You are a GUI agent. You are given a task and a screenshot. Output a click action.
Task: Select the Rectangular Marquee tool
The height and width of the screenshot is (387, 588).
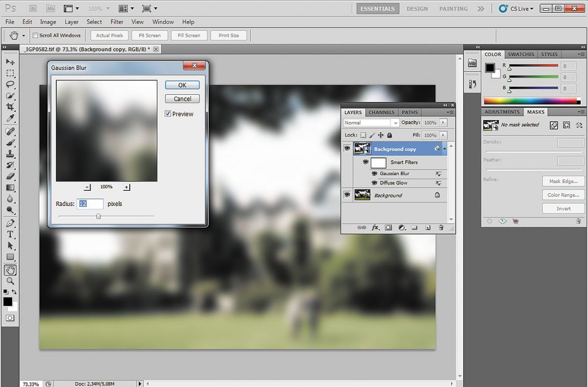tap(10, 73)
